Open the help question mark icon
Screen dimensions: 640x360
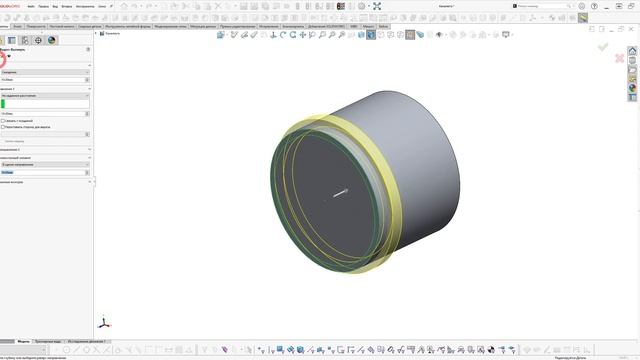594,6
